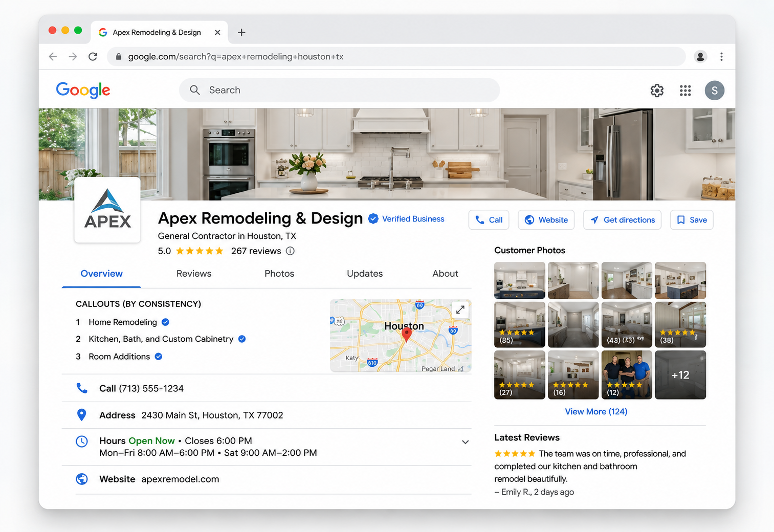Open team photo rated (12)
This screenshot has width=774, height=532.
pyautogui.click(x=627, y=375)
